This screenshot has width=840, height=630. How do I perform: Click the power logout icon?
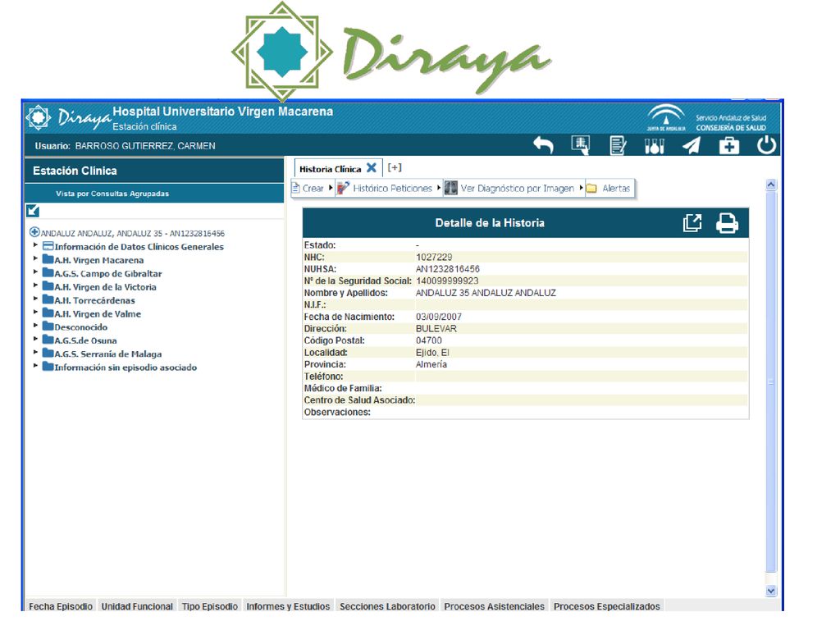pos(767,145)
